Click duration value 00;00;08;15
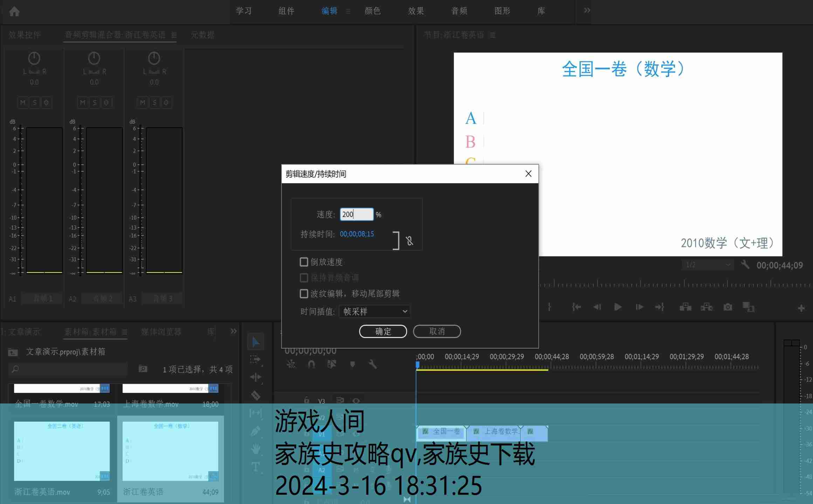The height and width of the screenshot is (504, 813). coord(357,234)
